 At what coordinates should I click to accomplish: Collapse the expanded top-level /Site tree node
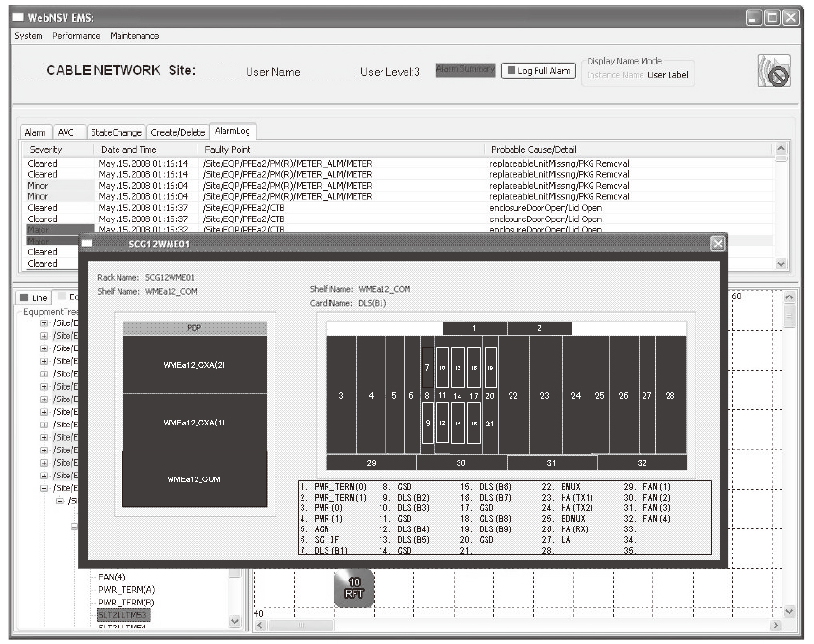coord(44,488)
